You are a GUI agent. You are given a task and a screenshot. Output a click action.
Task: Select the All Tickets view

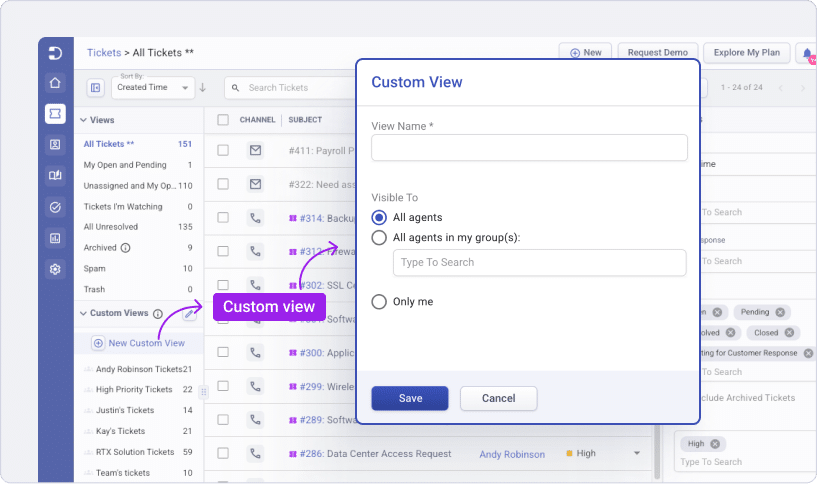coord(138,144)
